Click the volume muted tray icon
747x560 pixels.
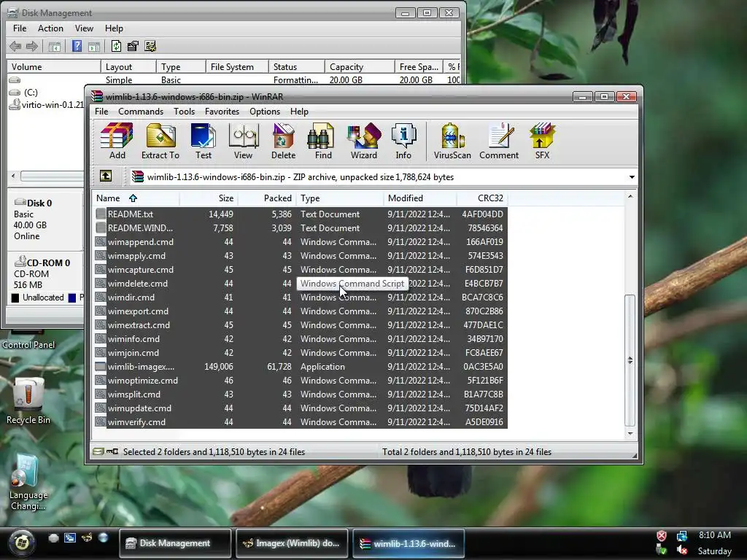[x=682, y=550]
